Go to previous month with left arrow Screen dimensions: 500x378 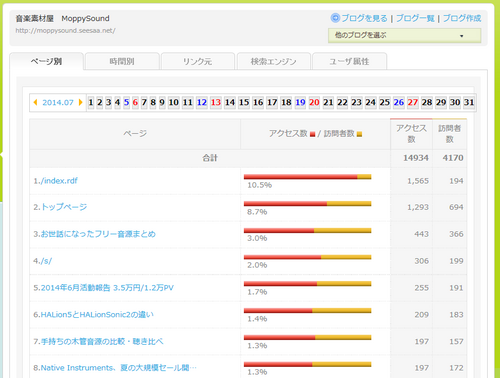(x=35, y=102)
